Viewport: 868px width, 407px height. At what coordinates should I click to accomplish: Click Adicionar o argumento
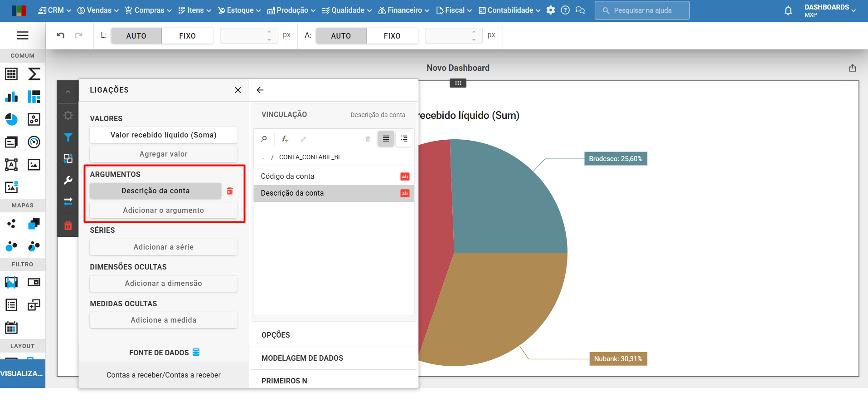(164, 211)
